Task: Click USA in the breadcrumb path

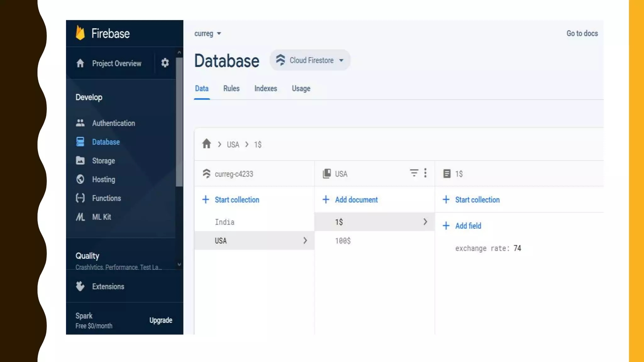Action: coord(233,144)
